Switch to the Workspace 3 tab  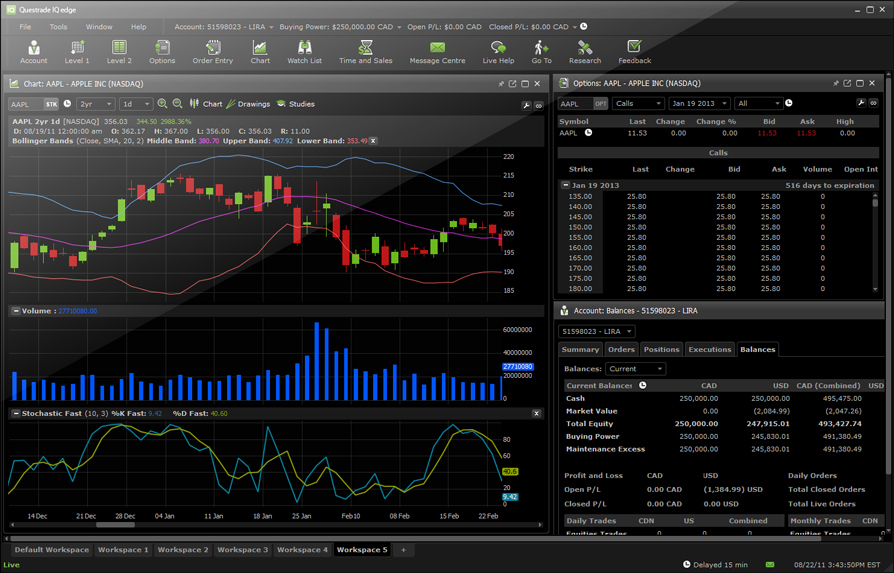(242, 550)
